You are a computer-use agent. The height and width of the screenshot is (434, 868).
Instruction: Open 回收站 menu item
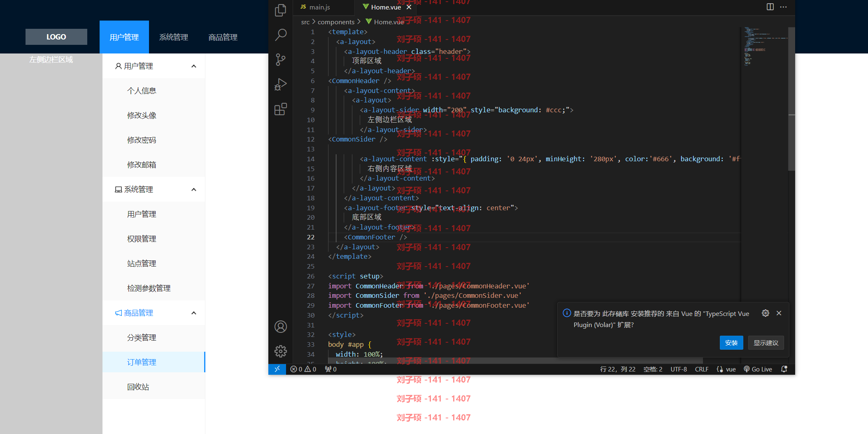point(154,387)
